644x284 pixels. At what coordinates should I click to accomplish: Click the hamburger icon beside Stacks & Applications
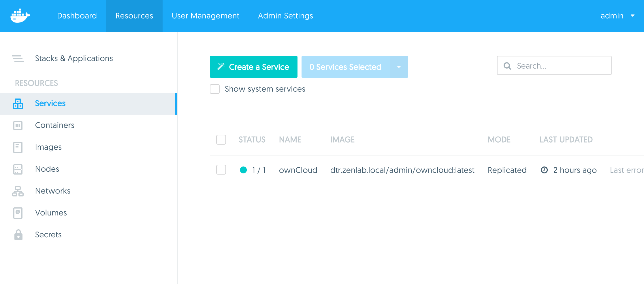[18, 59]
